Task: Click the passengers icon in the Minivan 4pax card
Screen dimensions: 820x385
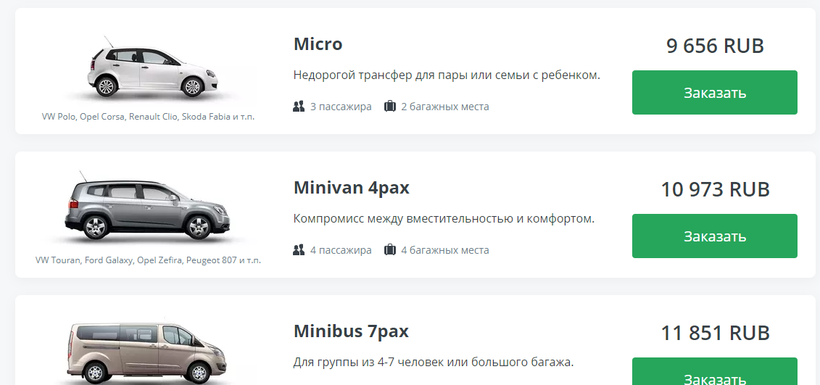Action: 299,250
